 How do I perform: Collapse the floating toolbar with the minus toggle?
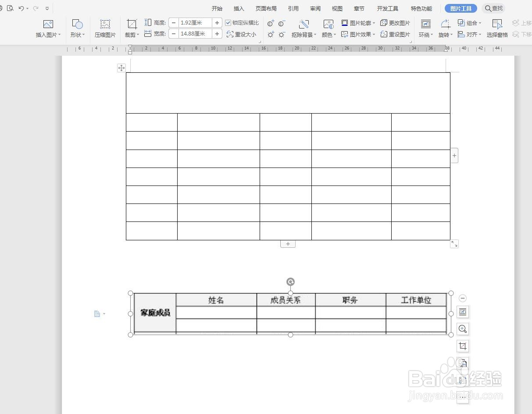pos(462,298)
